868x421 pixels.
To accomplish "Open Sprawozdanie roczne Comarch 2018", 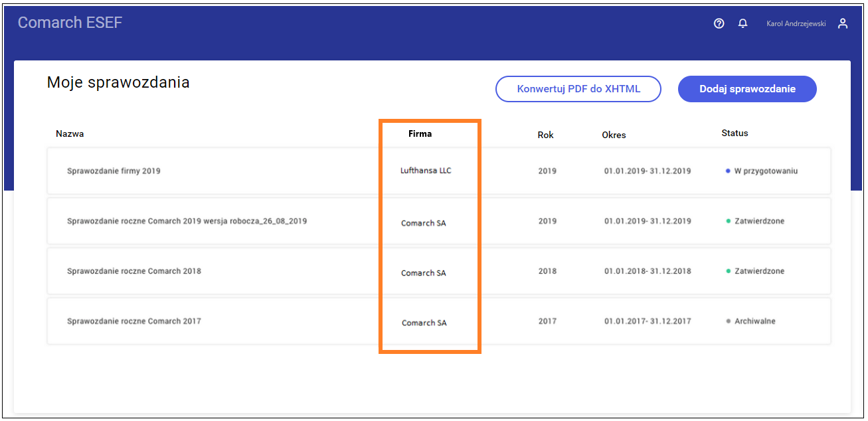I will coord(438,271).
